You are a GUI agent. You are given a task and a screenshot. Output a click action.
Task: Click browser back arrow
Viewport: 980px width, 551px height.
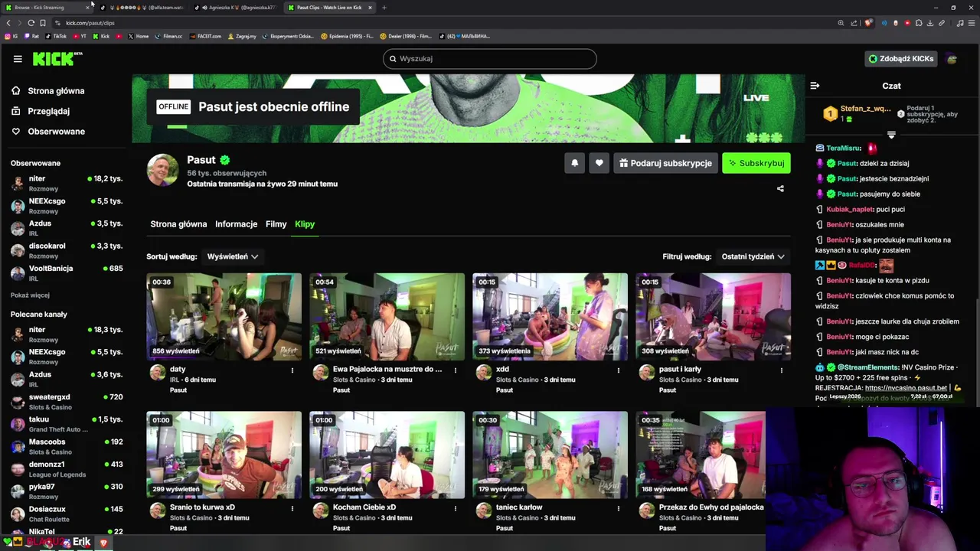tap(8, 23)
